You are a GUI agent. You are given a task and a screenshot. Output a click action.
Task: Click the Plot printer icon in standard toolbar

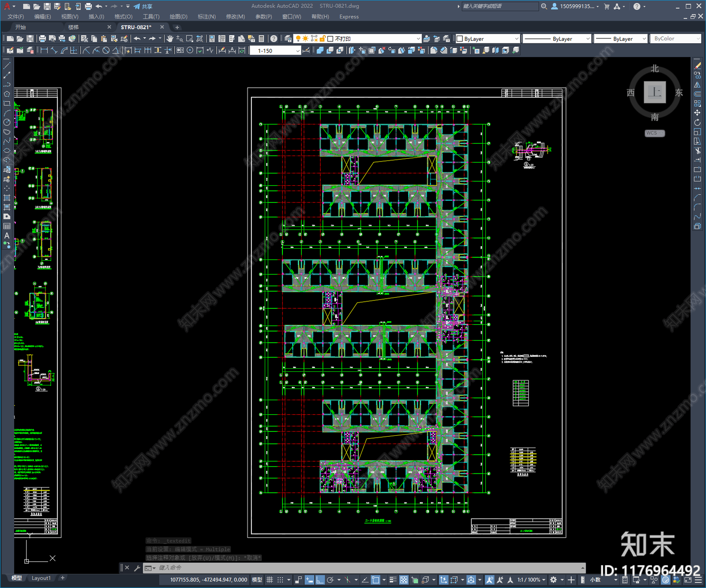tap(42, 39)
